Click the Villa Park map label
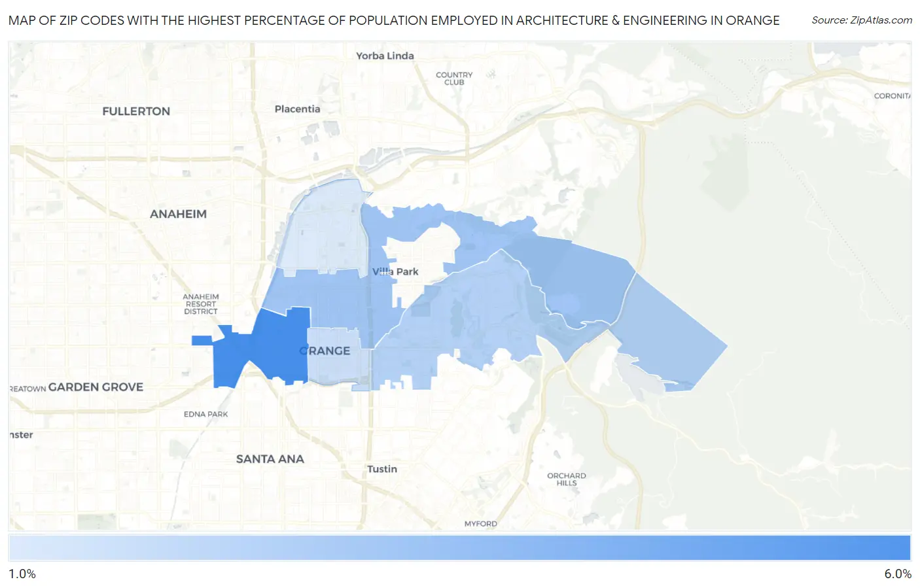 (395, 271)
